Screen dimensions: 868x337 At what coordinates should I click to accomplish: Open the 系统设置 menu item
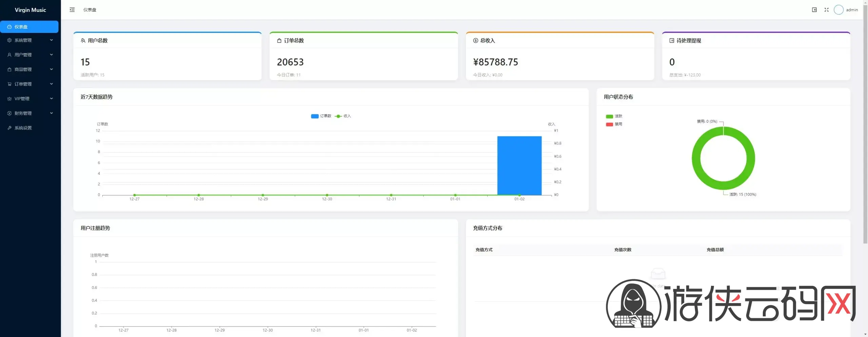pyautogui.click(x=23, y=128)
